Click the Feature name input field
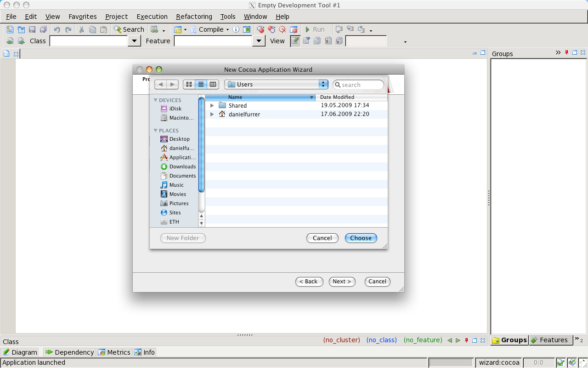 click(213, 41)
